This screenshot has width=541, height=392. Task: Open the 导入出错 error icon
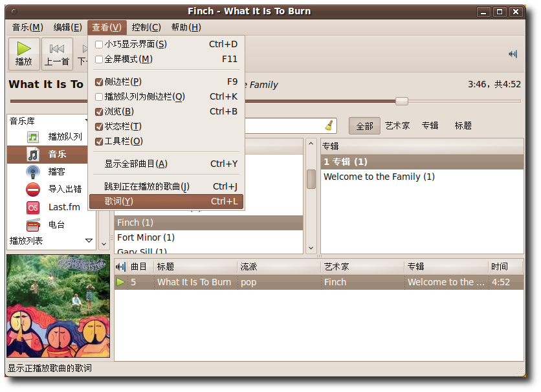(x=33, y=190)
